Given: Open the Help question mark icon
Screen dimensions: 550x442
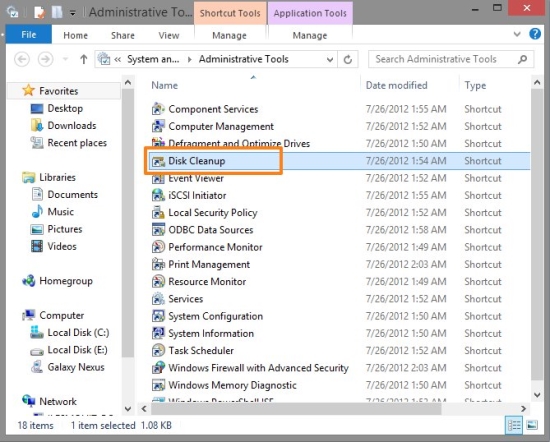Looking at the screenshot, I should pyautogui.click(x=535, y=34).
